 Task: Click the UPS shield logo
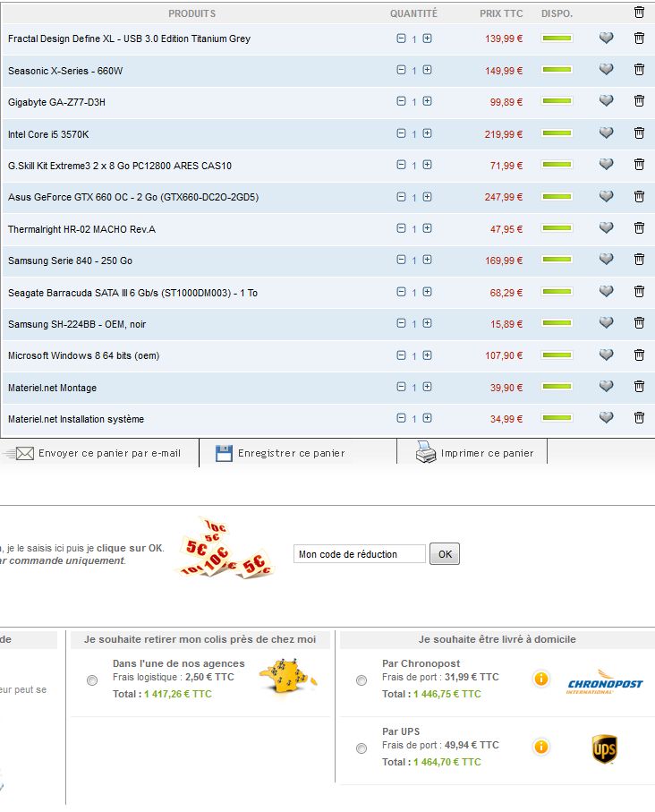[604, 748]
